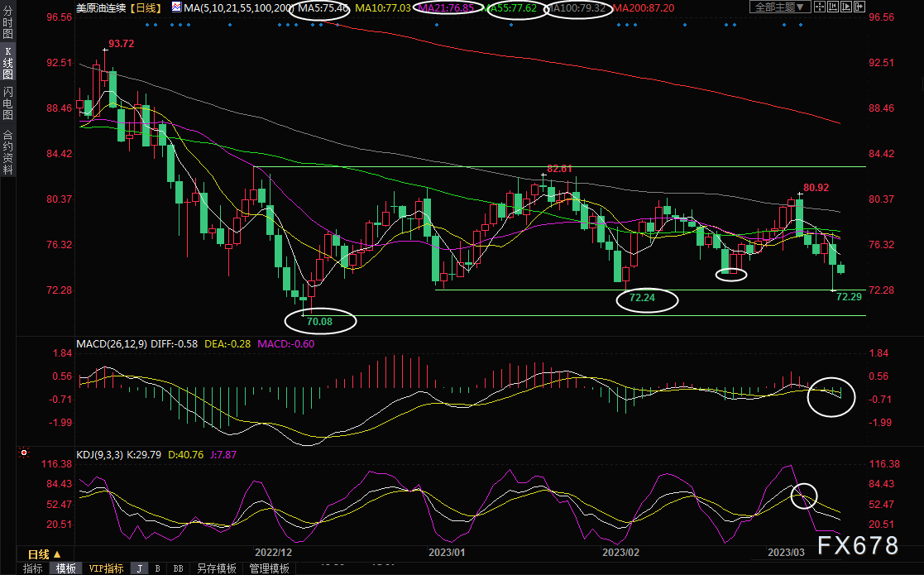Switch to the 分时图 side tab

click(x=7, y=22)
